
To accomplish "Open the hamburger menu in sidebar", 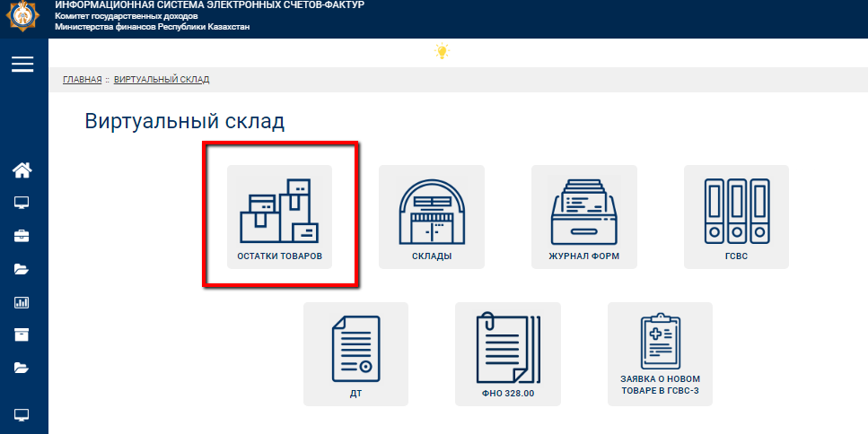I will click(22, 64).
